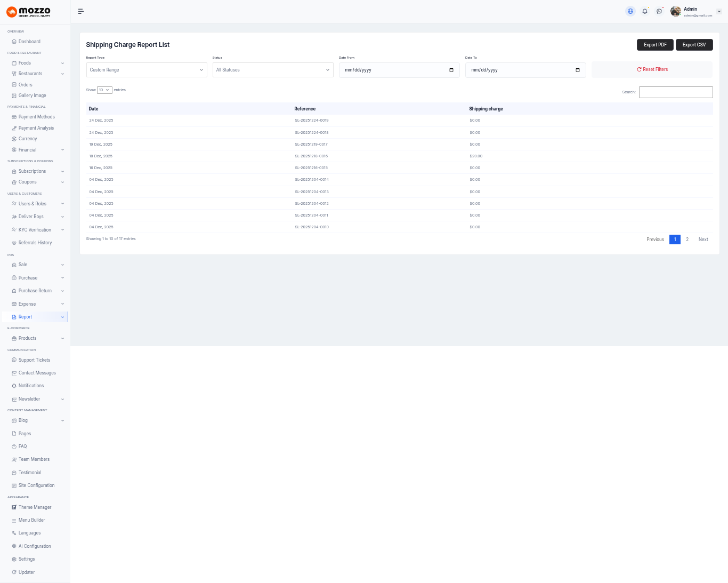Viewport: 728px width, 583px height.
Task: Go to Support Tickets in sidebar
Action: click(34, 360)
